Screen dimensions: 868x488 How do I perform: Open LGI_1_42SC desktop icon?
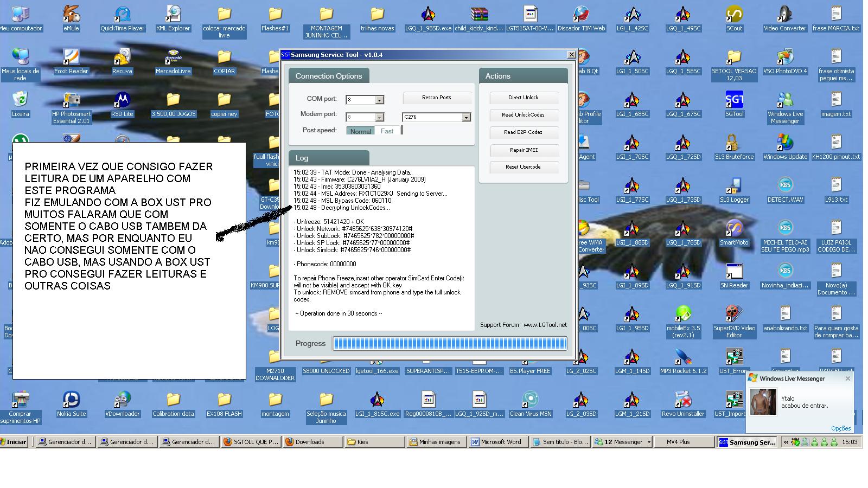click(632, 18)
